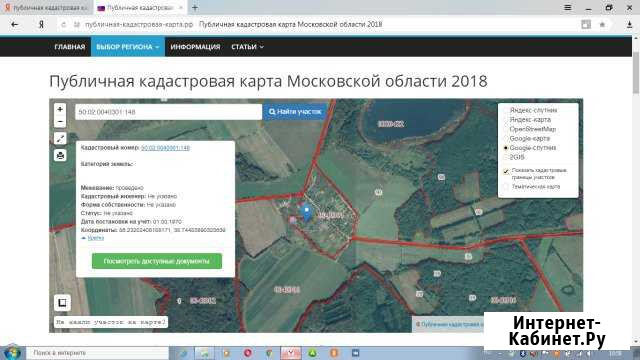Reload the page in address bar
This screenshot has height=360, width=640.
point(64,24)
